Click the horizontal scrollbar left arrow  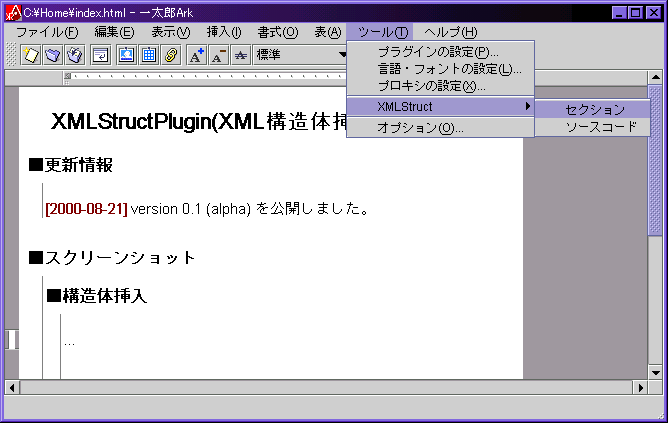click(12, 388)
